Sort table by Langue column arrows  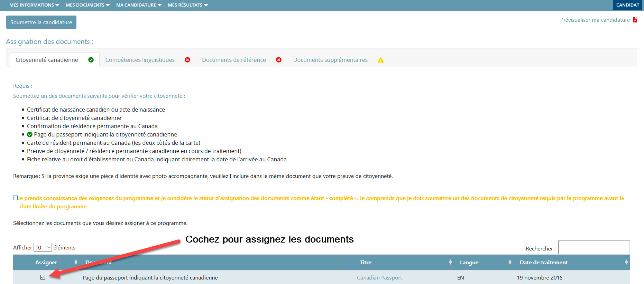tap(510, 262)
